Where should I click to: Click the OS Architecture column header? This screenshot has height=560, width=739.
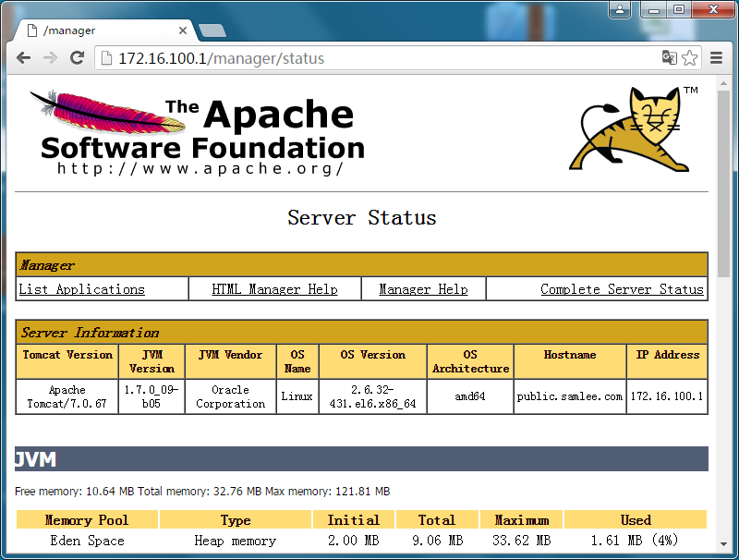point(470,361)
